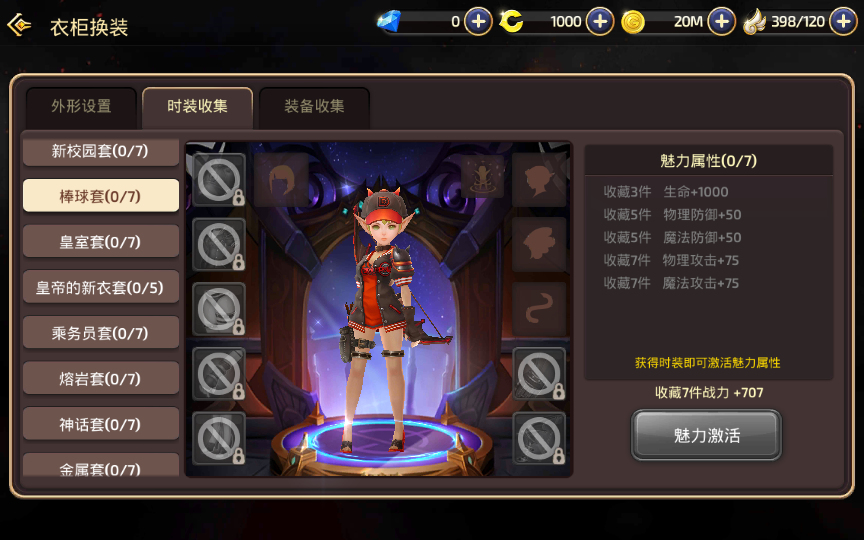Select the statue pedestal slot icon
This screenshot has height=540, width=864.
483,176
